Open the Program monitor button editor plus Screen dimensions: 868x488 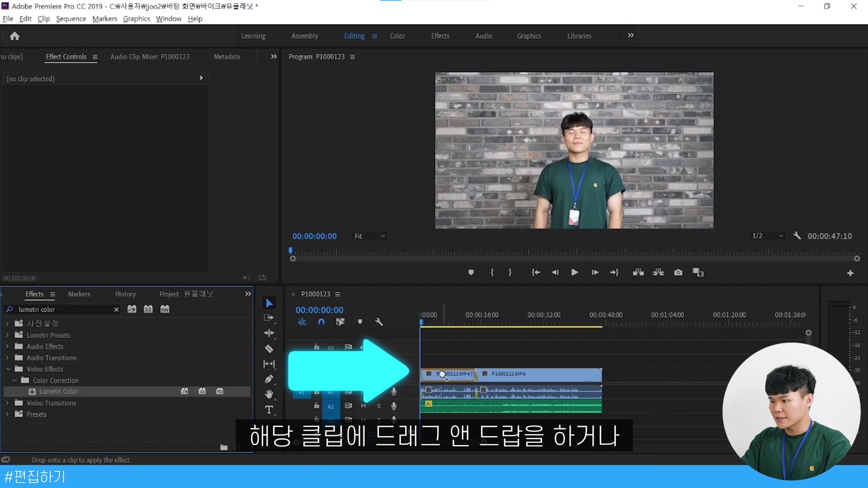[x=850, y=273]
